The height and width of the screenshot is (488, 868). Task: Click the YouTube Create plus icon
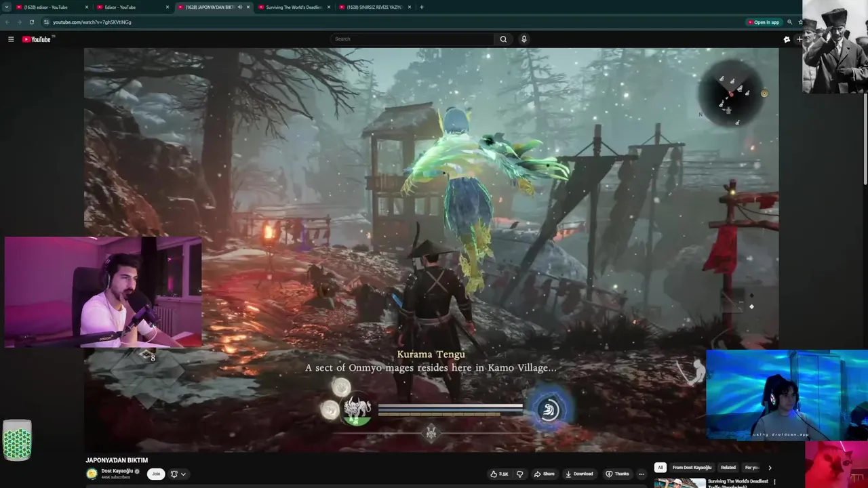(x=799, y=39)
